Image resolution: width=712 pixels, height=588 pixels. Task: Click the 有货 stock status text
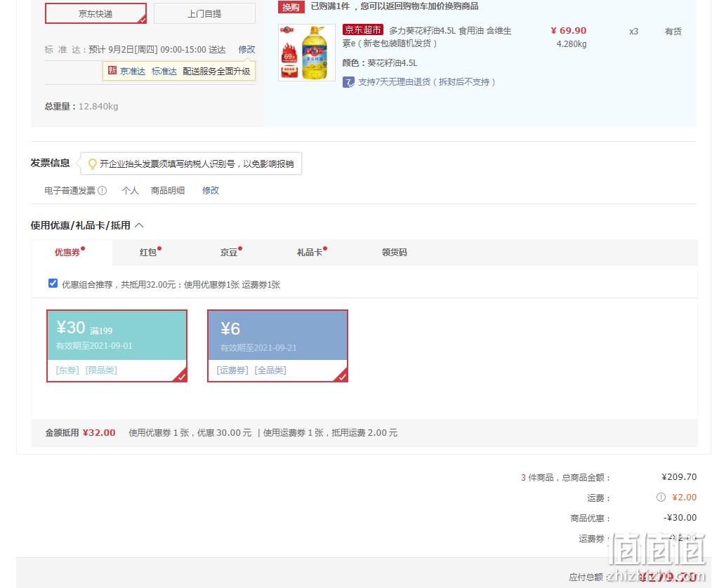tap(673, 32)
